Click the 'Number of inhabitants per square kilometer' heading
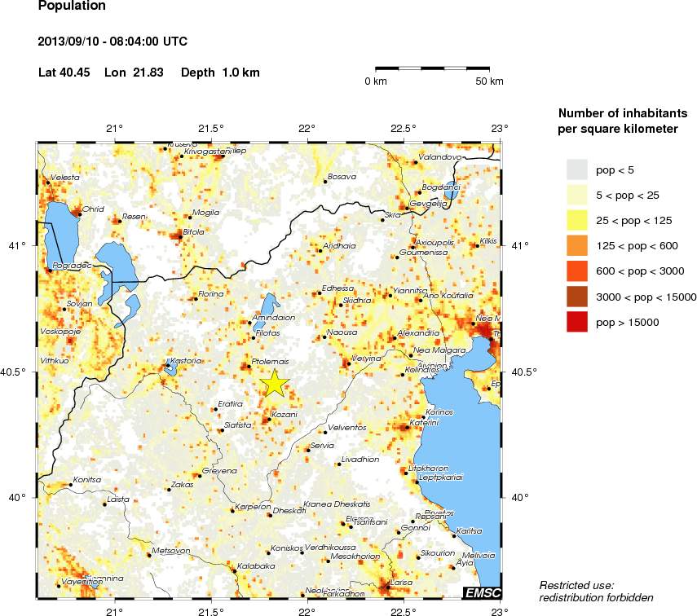 pos(622,121)
